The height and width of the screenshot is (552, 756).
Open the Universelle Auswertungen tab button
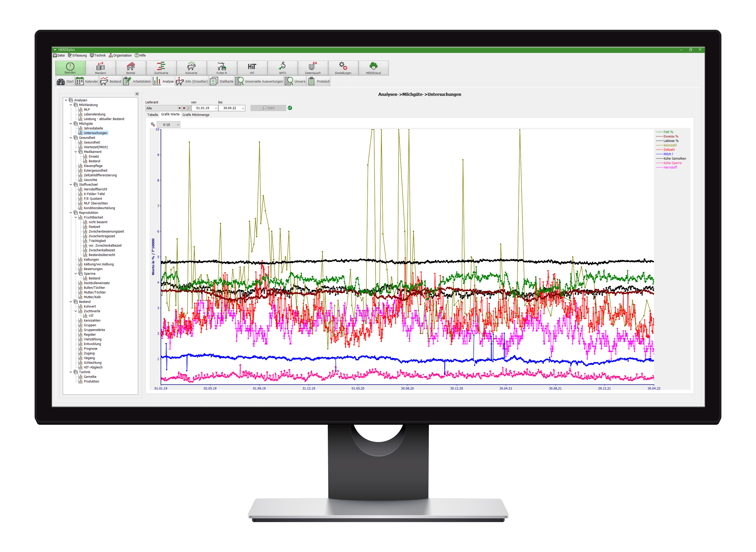coord(259,81)
